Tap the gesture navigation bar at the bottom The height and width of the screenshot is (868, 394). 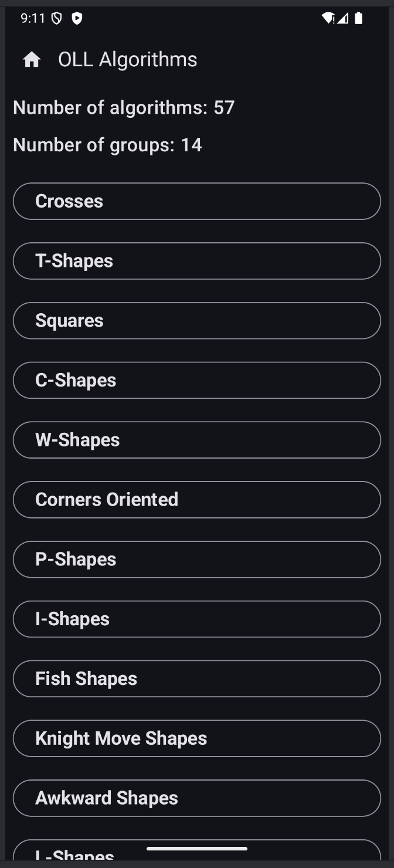(x=196, y=847)
